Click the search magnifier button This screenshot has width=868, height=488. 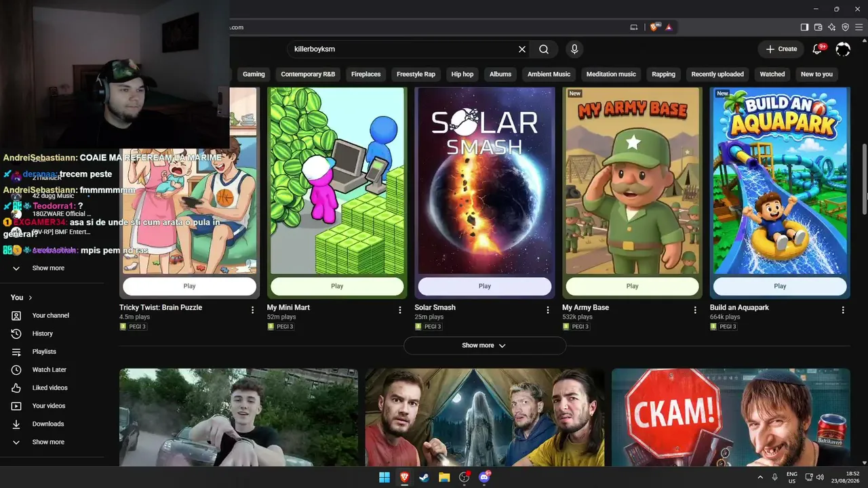[x=544, y=49]
